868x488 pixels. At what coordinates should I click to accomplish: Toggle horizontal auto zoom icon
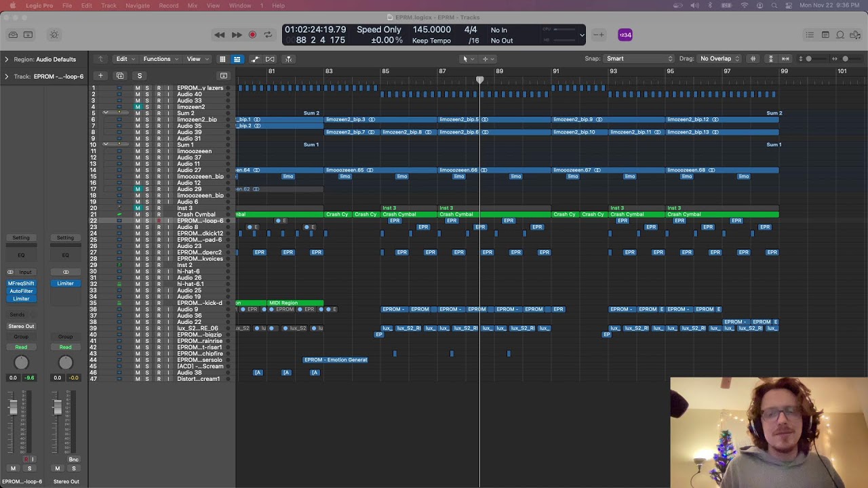(785, 59)
